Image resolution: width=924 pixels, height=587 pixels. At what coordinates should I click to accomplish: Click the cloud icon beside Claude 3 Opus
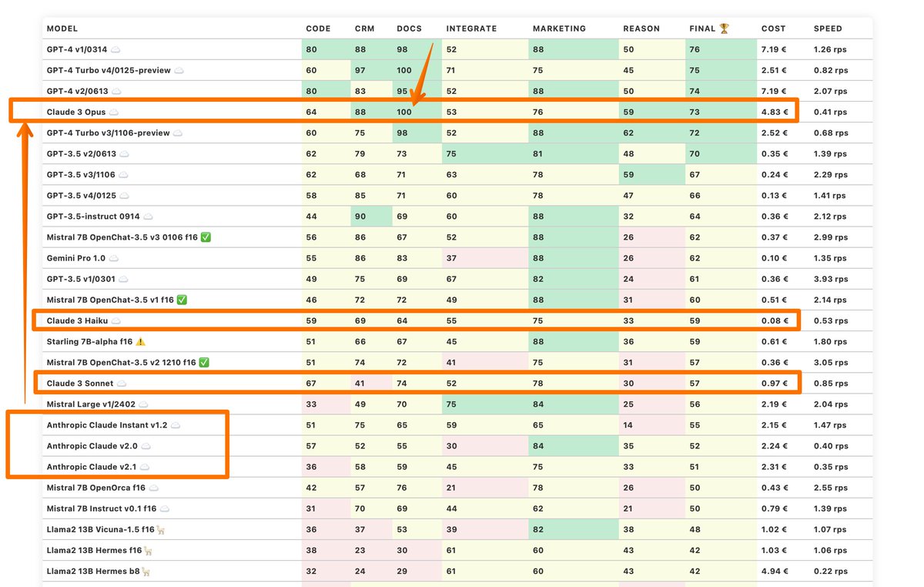115,112
